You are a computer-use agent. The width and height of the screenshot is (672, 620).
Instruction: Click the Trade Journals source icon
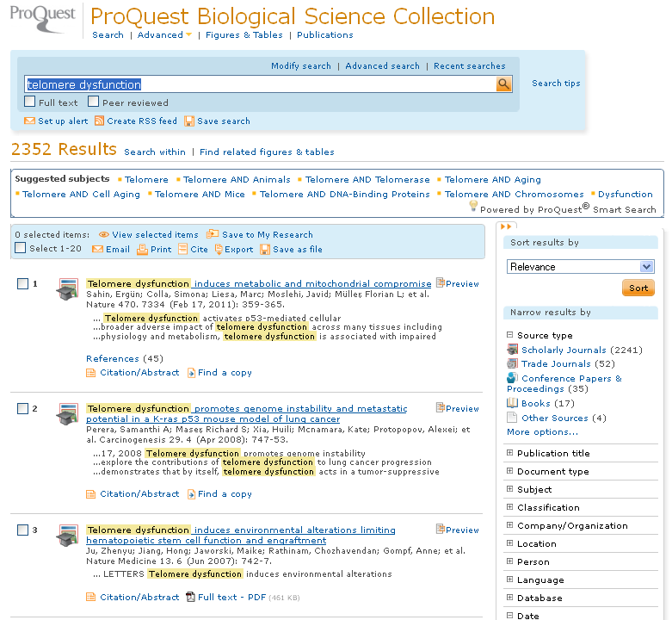[512, 363]
